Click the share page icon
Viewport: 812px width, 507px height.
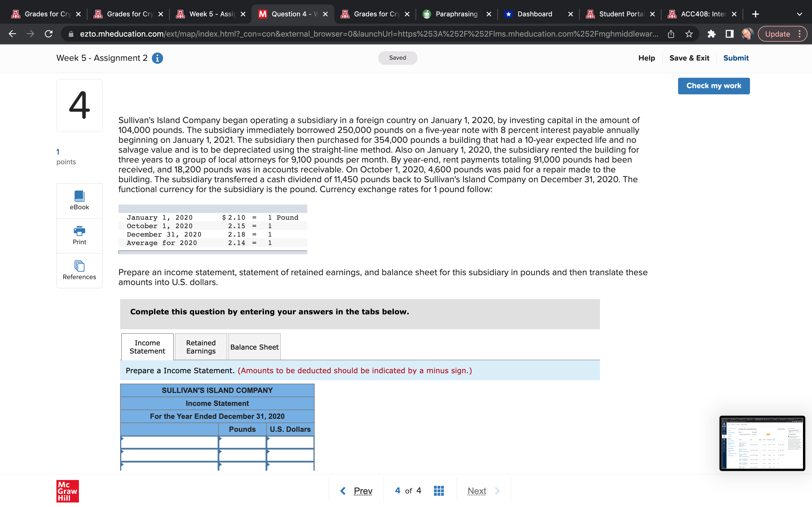tap(671, 34)
